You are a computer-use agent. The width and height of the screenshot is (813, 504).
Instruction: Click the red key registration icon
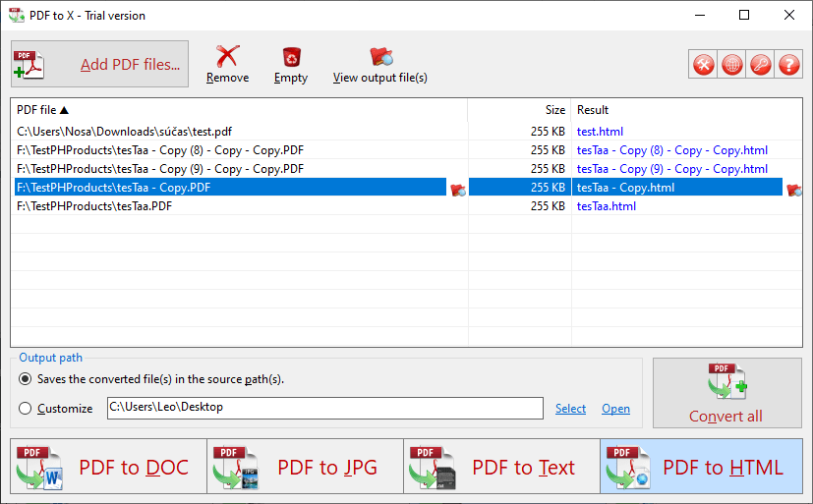[x=761, y=65]
